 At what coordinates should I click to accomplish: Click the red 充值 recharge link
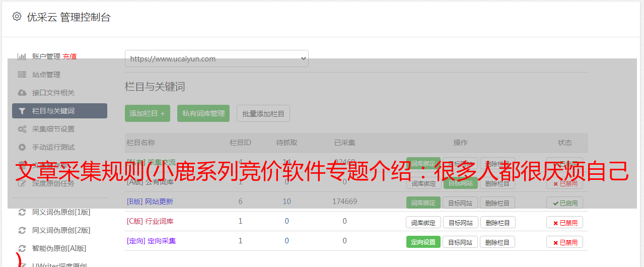pyautogui.click(x=69, y=56)
